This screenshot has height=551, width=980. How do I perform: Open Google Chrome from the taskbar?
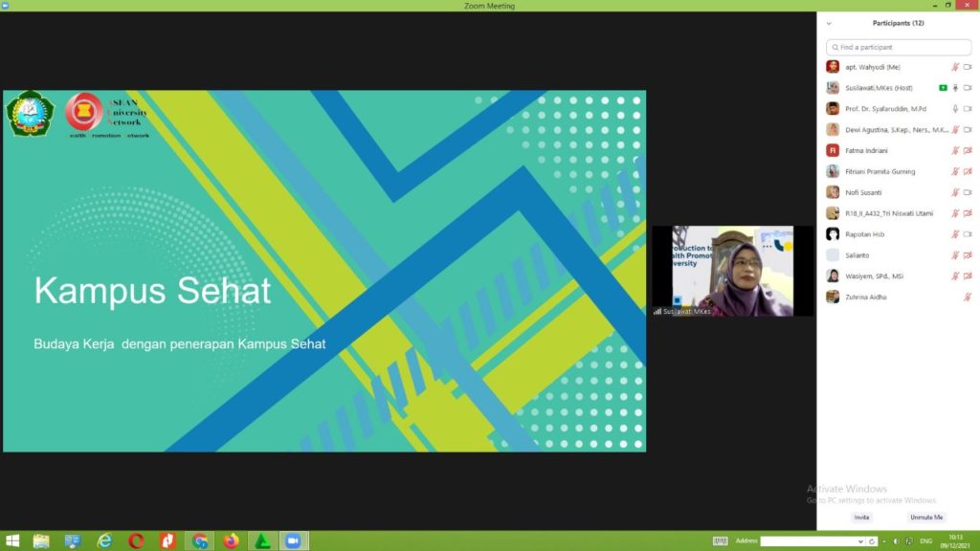point(200,541)
